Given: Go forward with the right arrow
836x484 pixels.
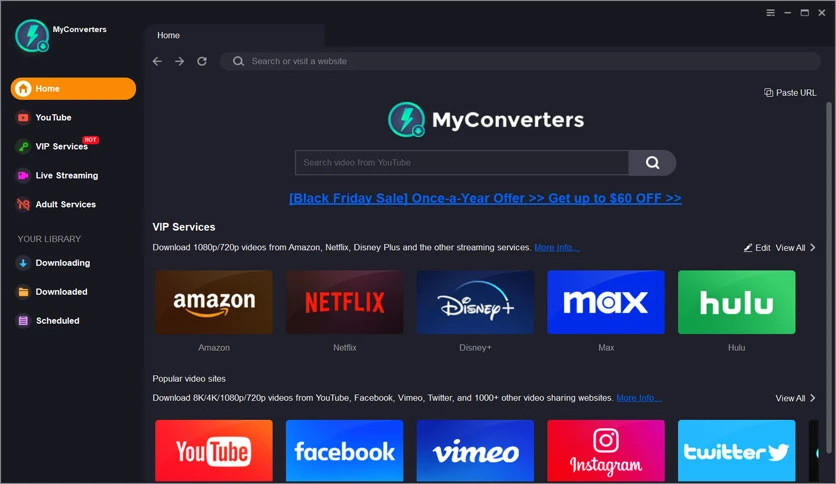Looking at the screenshot, I should pyautogui.click(x=180, y=61).
